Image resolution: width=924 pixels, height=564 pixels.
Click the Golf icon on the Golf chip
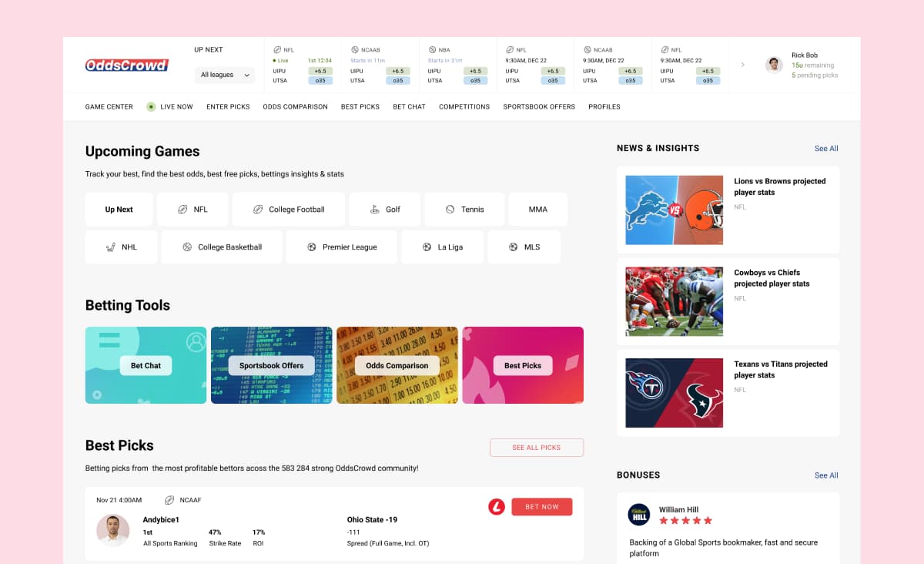pos(375,210)
